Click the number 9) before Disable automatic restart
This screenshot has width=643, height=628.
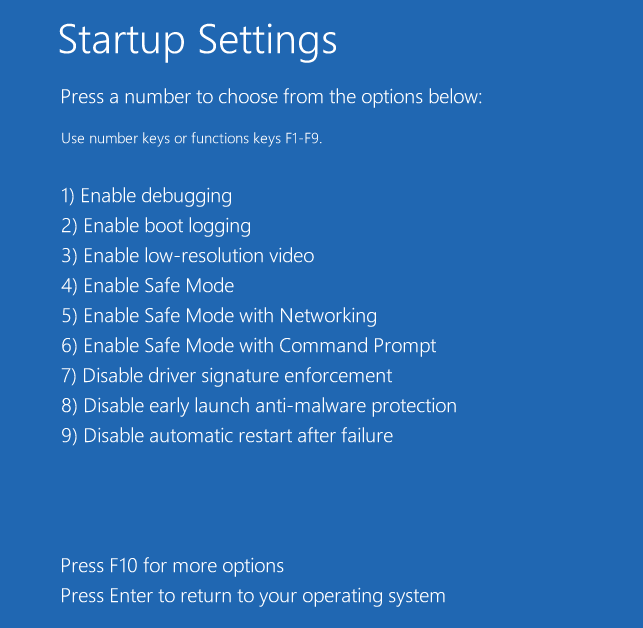coord(69,436)
